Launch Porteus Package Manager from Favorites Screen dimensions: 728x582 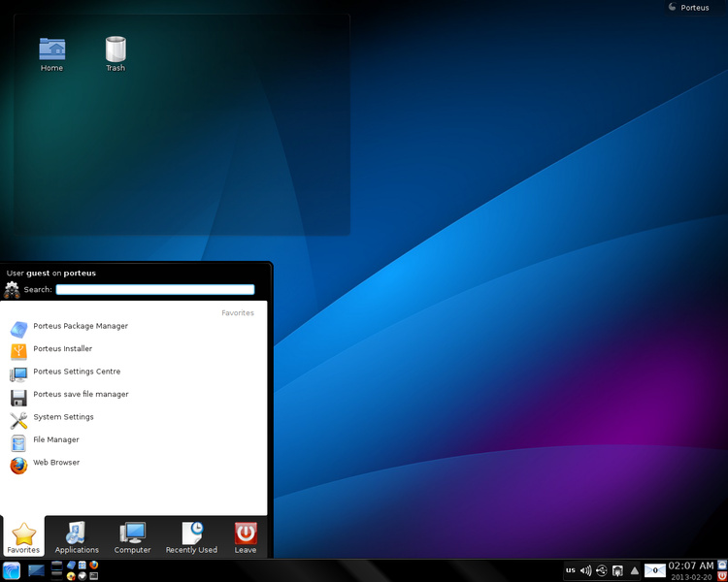[x=133, y=328]
